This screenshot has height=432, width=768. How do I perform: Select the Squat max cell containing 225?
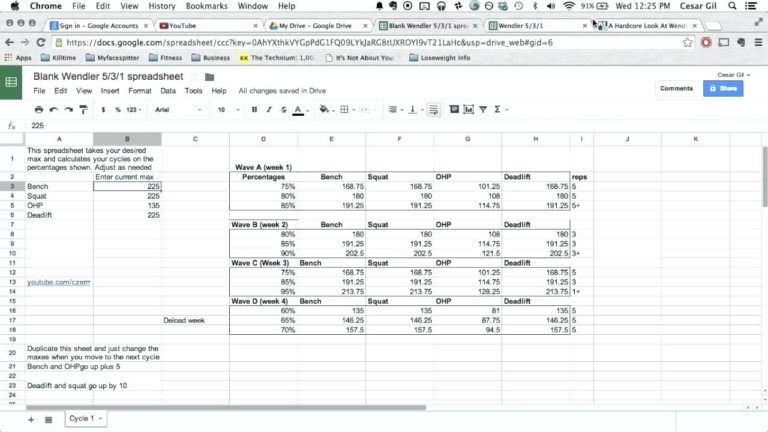coord(127,196)
